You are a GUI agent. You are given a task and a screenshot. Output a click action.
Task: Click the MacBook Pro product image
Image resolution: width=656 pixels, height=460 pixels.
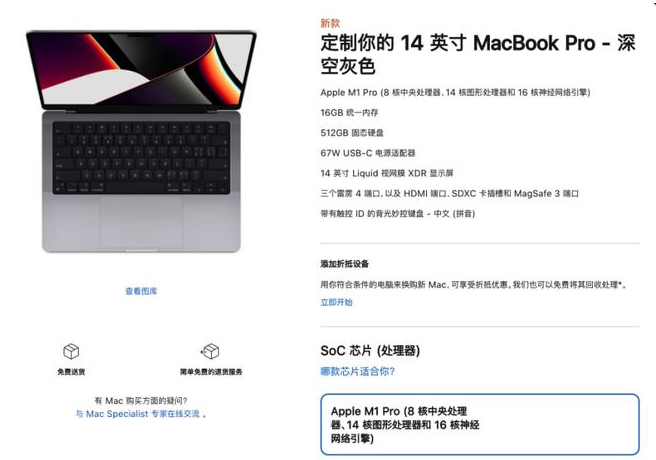point(141,141)
